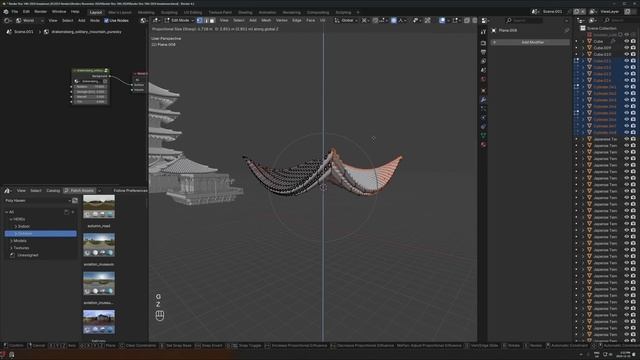Open the Poly Haven asset library dropdown
This screenshot has height=360, width=640.
[37, 200]
